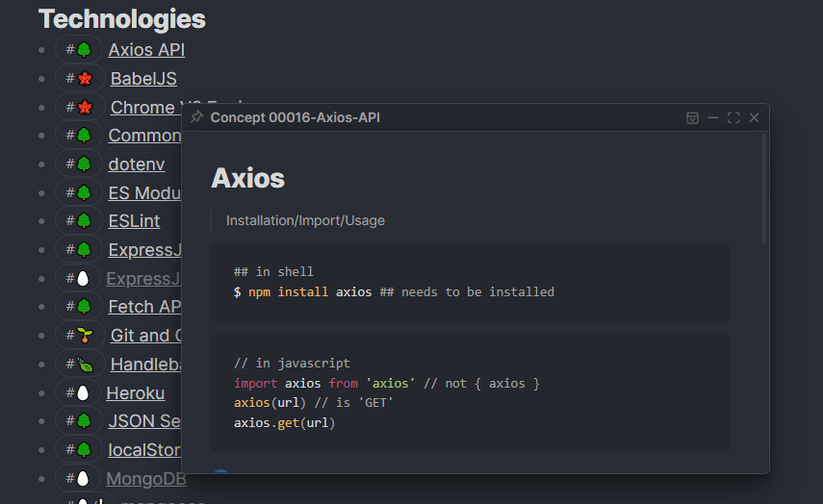Click the Axios heading in popup

[247, 178]
